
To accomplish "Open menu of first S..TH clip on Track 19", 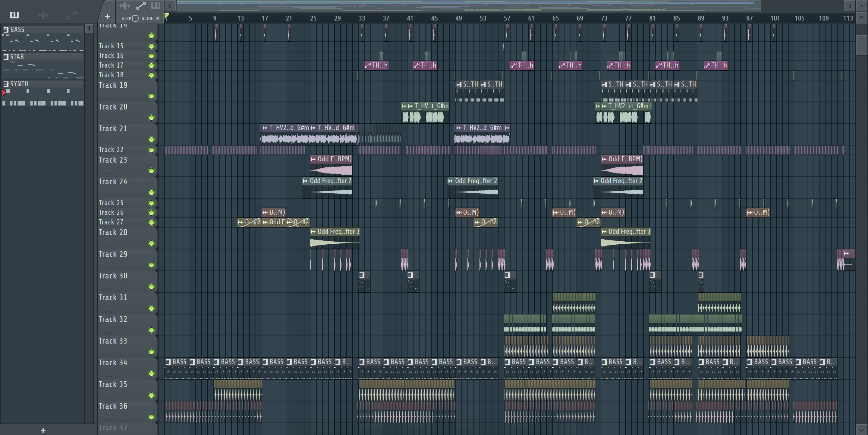I will point(459,84).
